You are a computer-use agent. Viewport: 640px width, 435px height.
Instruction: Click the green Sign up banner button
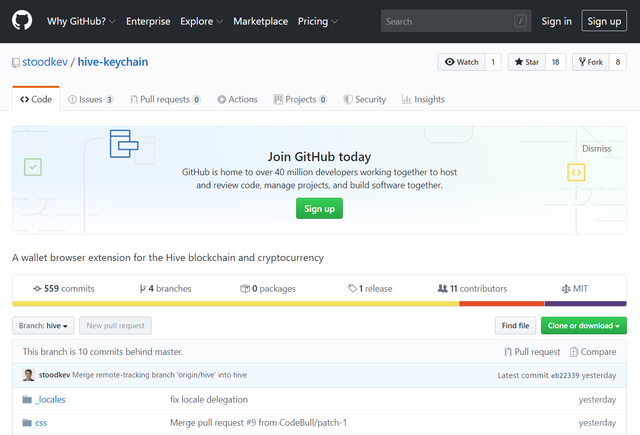319,209
